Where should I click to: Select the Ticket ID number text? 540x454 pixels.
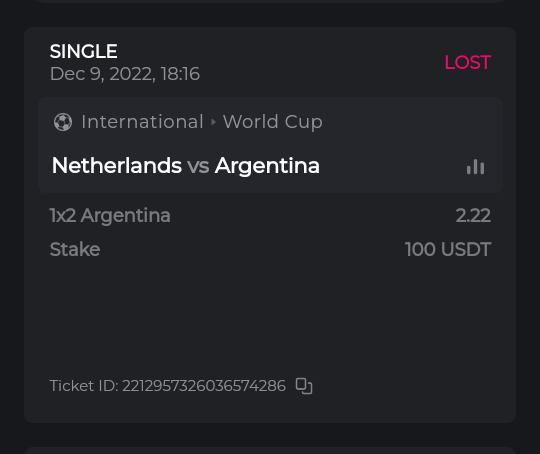pos(204,386)
